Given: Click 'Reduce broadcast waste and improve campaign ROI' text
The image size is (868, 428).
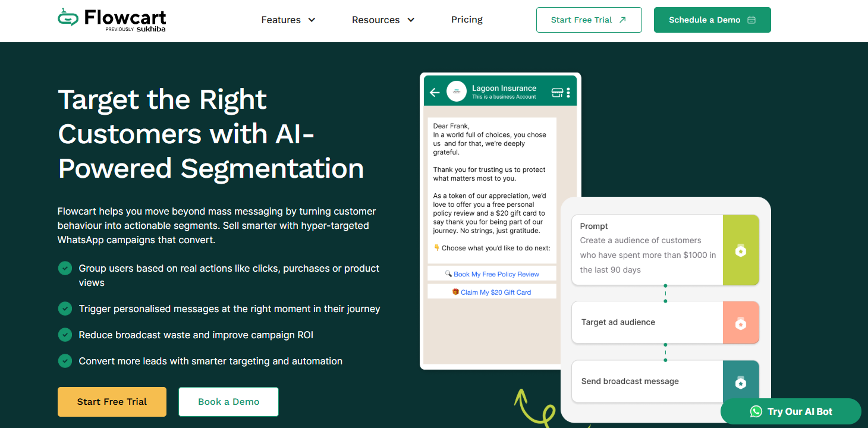Looking at the screenshot, I should (x=196, y=335).
